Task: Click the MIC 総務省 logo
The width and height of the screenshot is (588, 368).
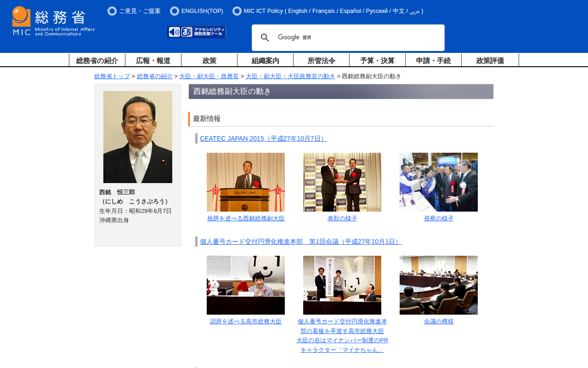Action: pos(54,21)
